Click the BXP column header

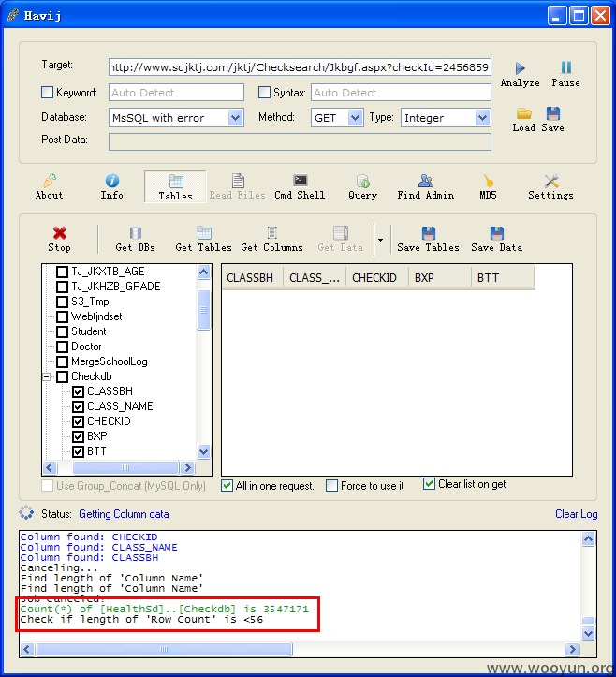[x=439, y=277]
